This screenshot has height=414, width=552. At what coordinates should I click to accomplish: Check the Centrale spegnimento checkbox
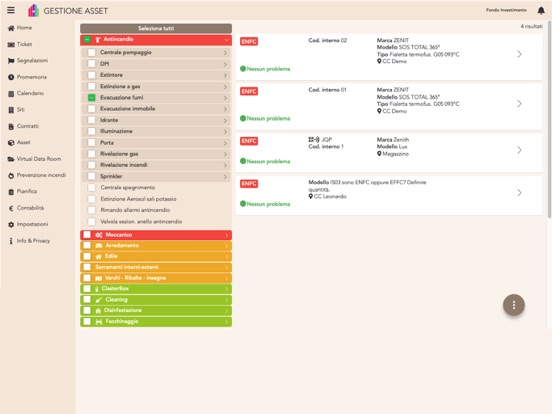coord(92,188)
